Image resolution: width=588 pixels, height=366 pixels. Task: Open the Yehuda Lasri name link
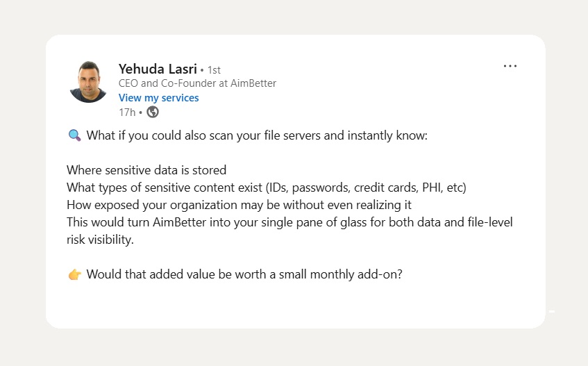tap(158, 69)
